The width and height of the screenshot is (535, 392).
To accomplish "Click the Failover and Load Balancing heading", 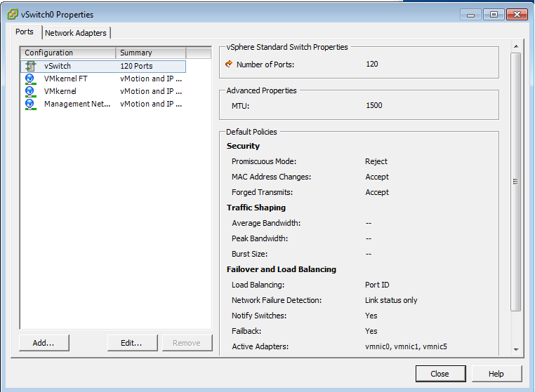I will pos(281,269).
